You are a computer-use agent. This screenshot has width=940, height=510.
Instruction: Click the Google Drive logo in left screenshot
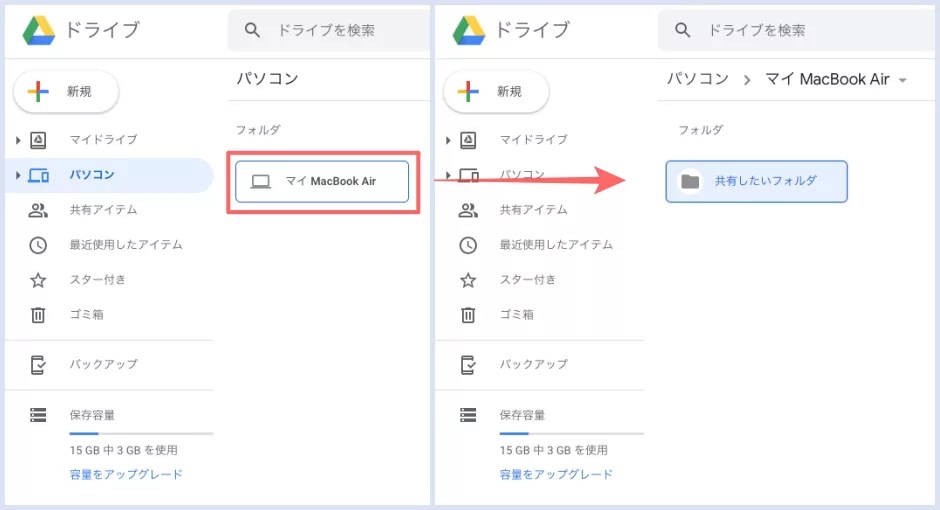(x=39, y=30)
